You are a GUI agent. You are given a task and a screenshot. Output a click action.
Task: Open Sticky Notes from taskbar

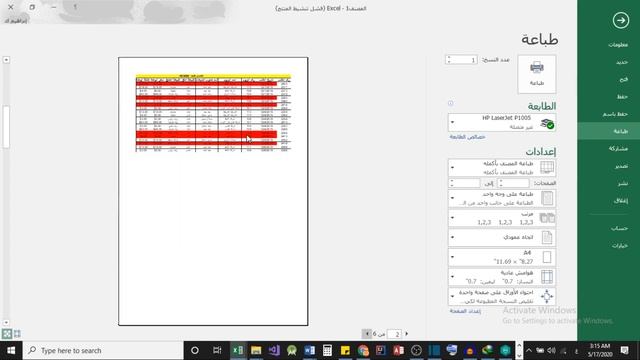[x=345, y=350]
